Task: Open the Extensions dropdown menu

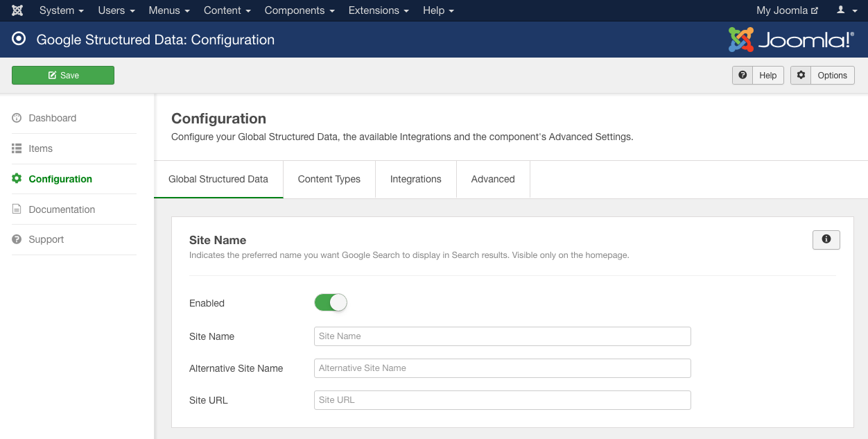Action: pos(379,10)
